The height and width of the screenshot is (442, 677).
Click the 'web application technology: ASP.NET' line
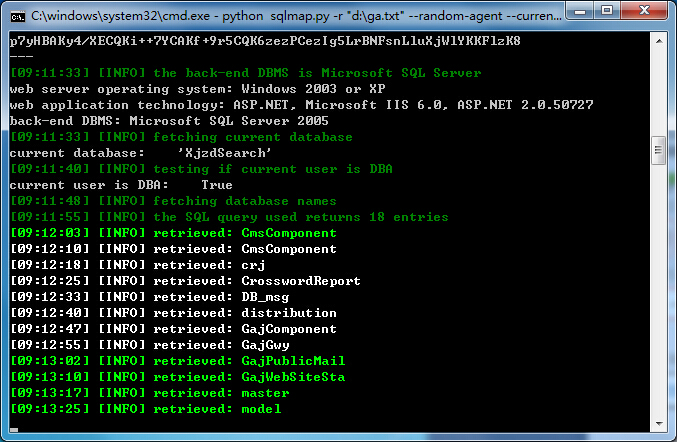pyautogui.click(x=301, y=104)
